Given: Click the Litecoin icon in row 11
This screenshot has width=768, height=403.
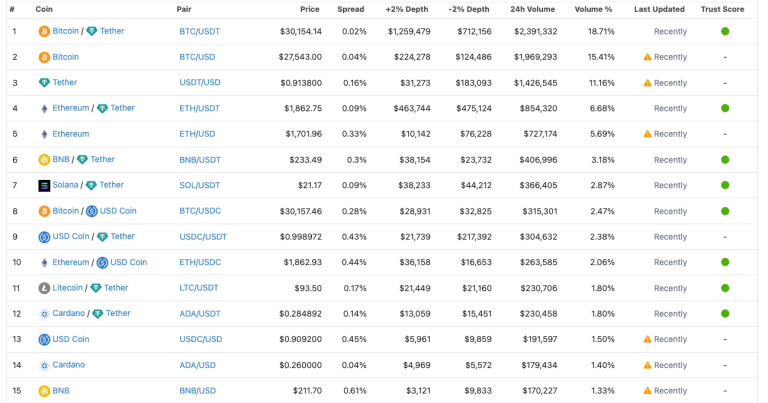Looking at the screenshot, I should (x=44, y=288).
